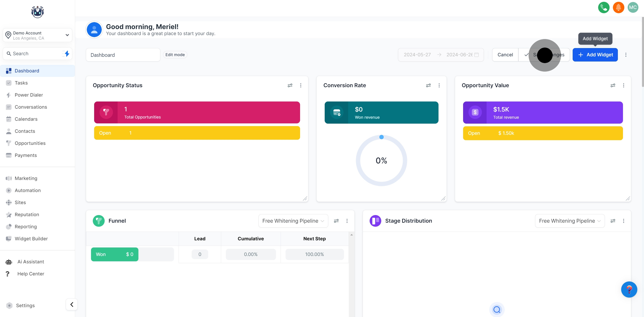
Task: Click the green phone dialer icon
Action: 604,7
